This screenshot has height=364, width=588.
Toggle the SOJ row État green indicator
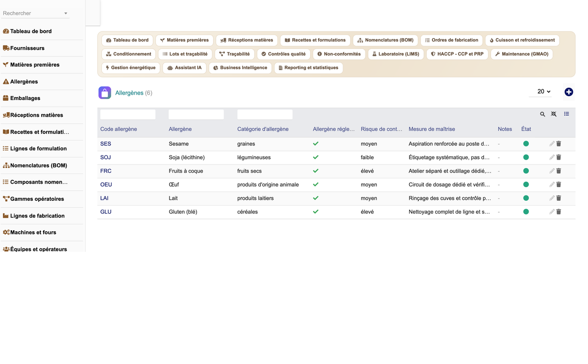[x=526, y=157]
